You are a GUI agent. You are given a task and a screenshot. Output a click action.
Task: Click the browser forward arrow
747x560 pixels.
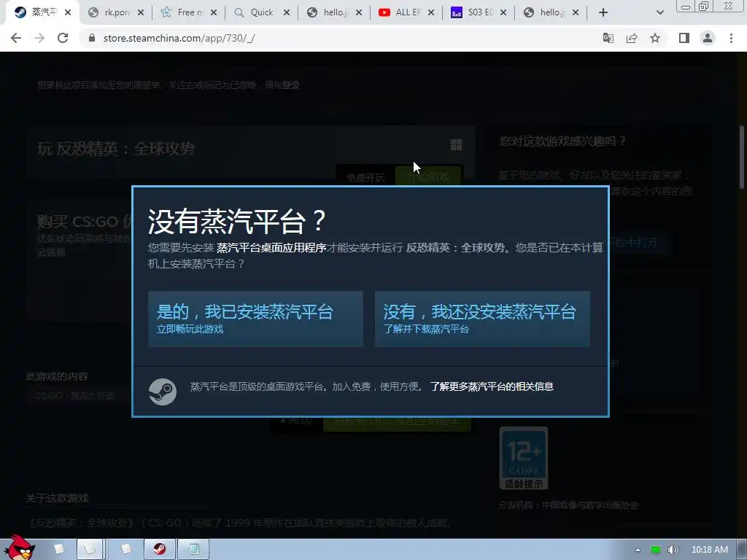click(39, 38)
